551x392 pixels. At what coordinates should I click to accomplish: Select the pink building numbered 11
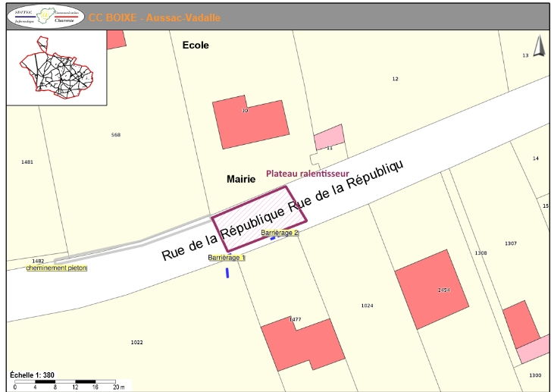click(330, 138)
